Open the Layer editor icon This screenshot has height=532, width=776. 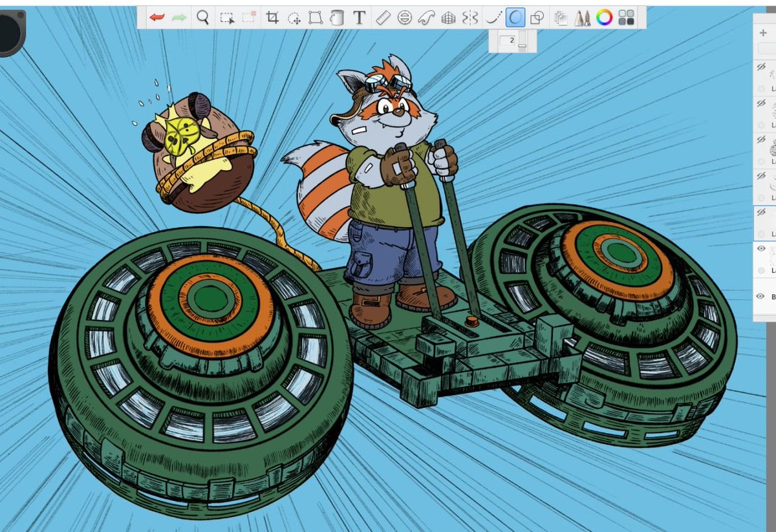tap(561, 18)
